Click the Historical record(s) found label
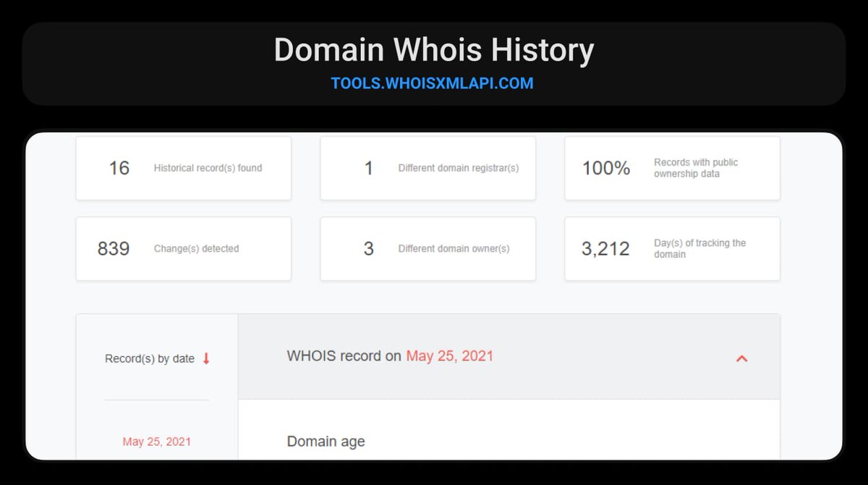 (x=208, y=168)
